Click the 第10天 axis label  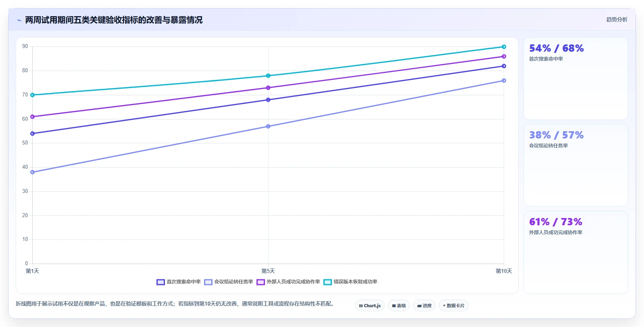504,271
